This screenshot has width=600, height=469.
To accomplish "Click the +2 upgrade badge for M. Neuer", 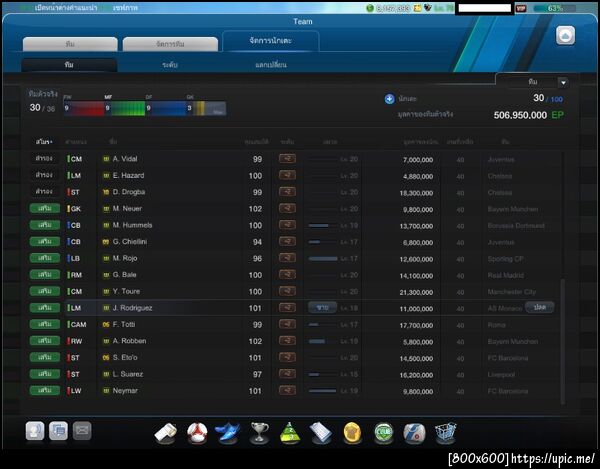I will point(287,208).
